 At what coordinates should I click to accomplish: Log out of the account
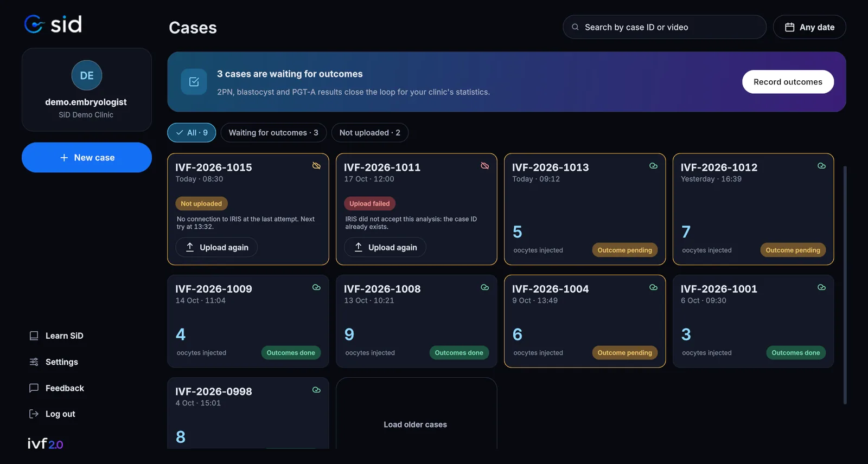pyautogui.click(x=52, y=414)
